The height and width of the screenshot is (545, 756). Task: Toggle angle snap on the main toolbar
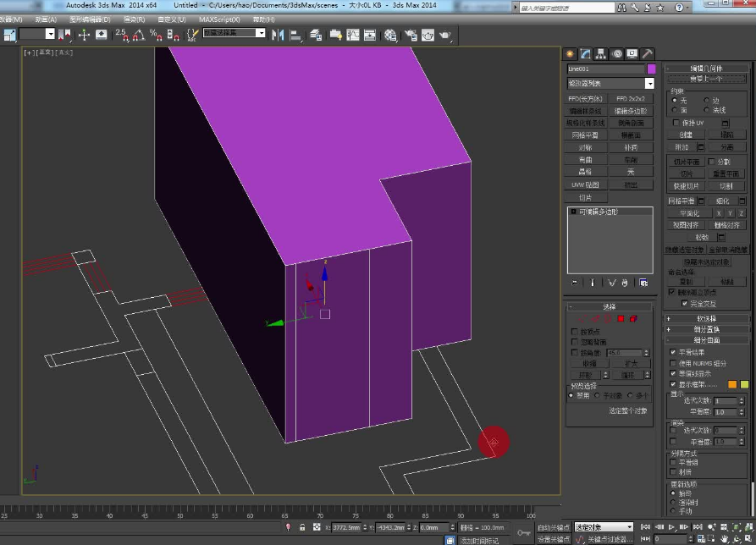tap(138, 36)
